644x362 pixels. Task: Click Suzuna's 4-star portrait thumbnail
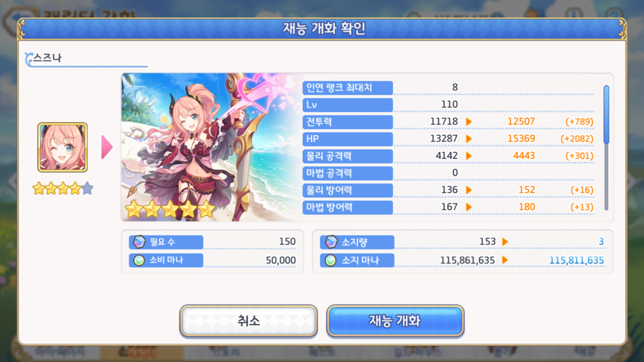[62, 147]
